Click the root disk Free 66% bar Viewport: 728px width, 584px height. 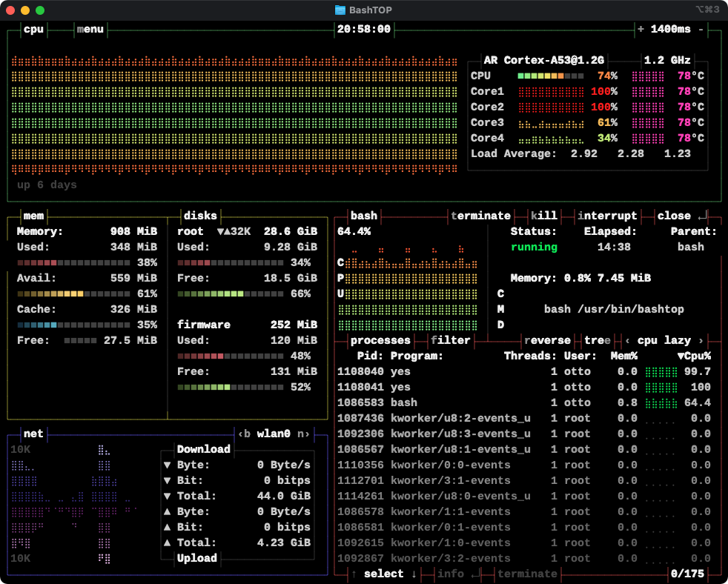(x=231, y=294)
